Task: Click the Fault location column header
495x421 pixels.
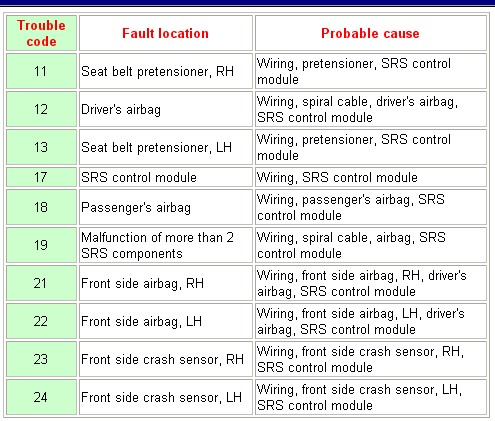Action: [x=166, y=33]
